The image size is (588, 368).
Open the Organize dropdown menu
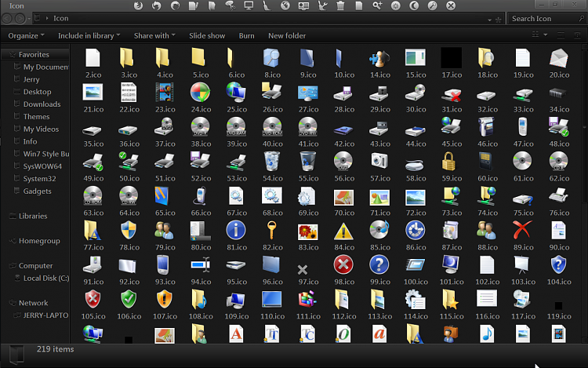tap(26, 36)
